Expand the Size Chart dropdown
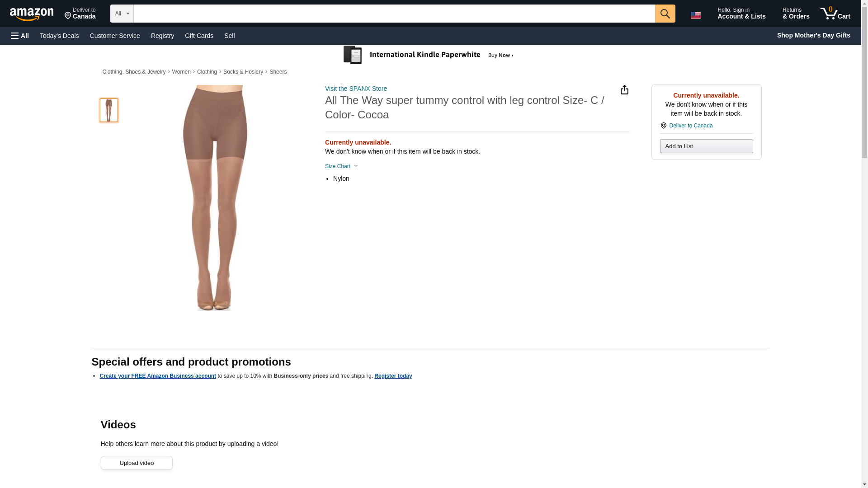Screen dimensions: 868x488 pos(341,166)
